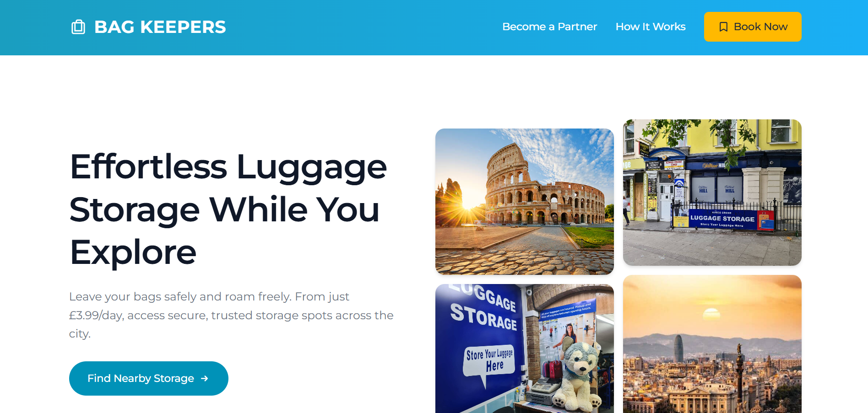
Task: Open the How It Works page
Action: coord(651,27)
